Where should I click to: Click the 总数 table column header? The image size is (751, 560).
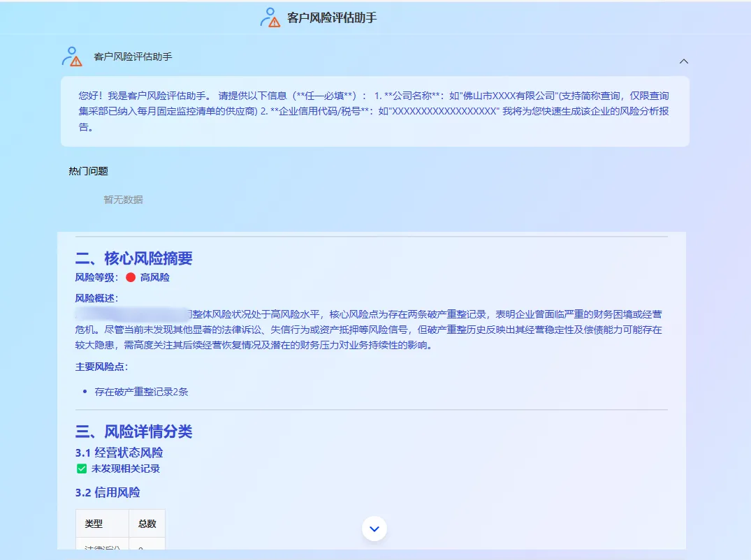(147, 524)
